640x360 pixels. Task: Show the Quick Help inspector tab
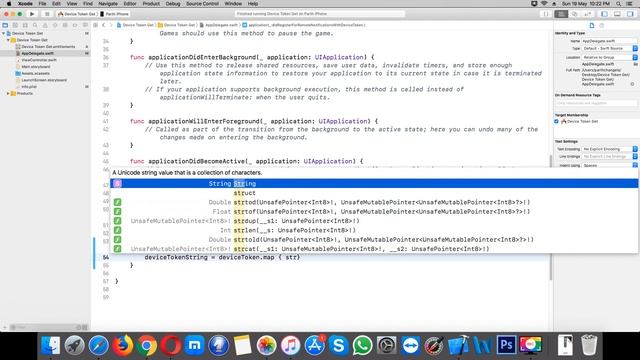click(x=602, y=25)
